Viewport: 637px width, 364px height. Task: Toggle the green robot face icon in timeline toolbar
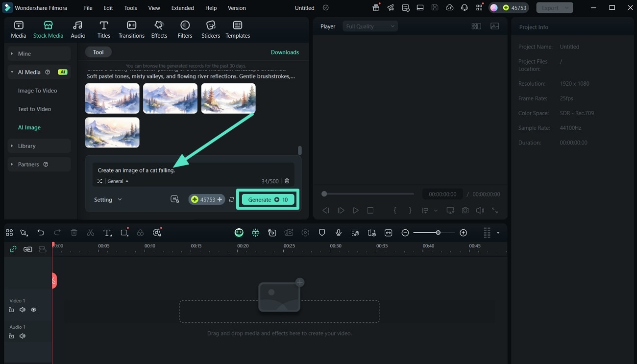point(239,233)
